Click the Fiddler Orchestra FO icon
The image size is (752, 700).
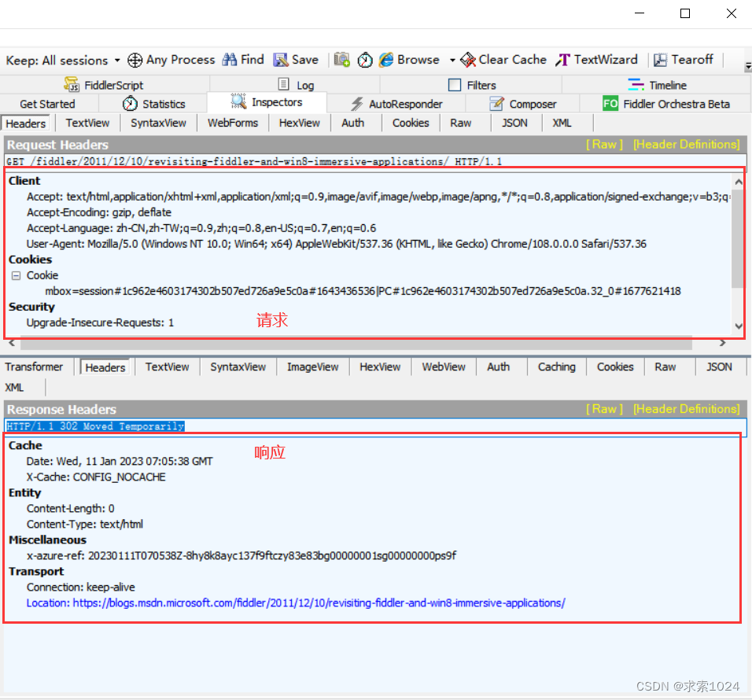coord(610,103)
